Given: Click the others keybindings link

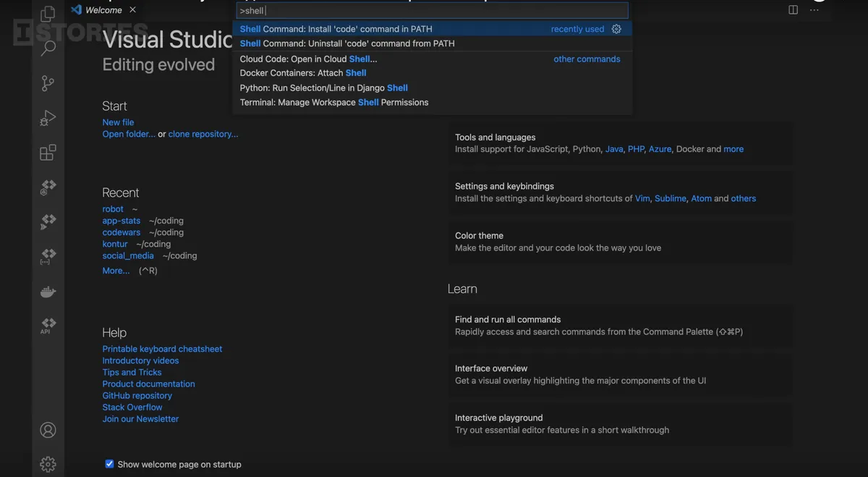Looking at the screenshot, I should pos(744,198).
